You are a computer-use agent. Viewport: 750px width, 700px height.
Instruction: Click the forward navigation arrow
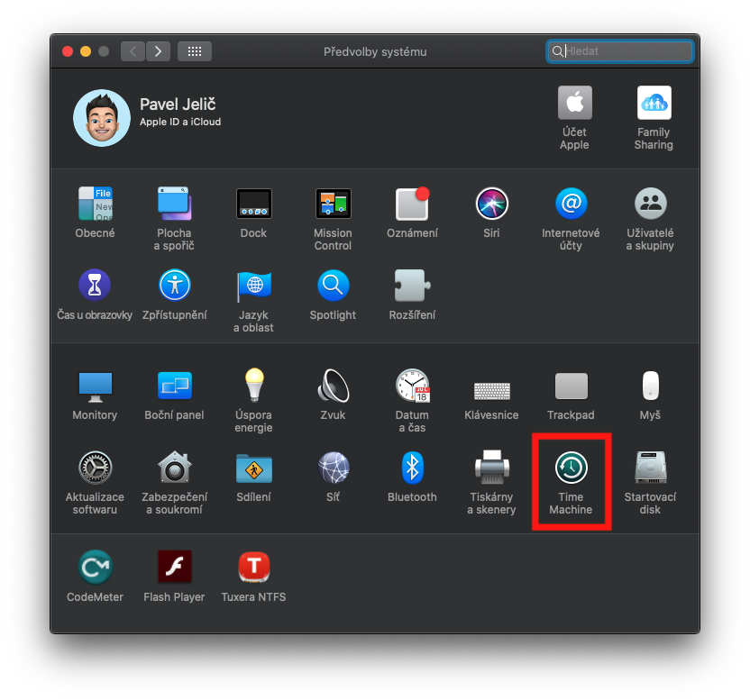(158, 51)
